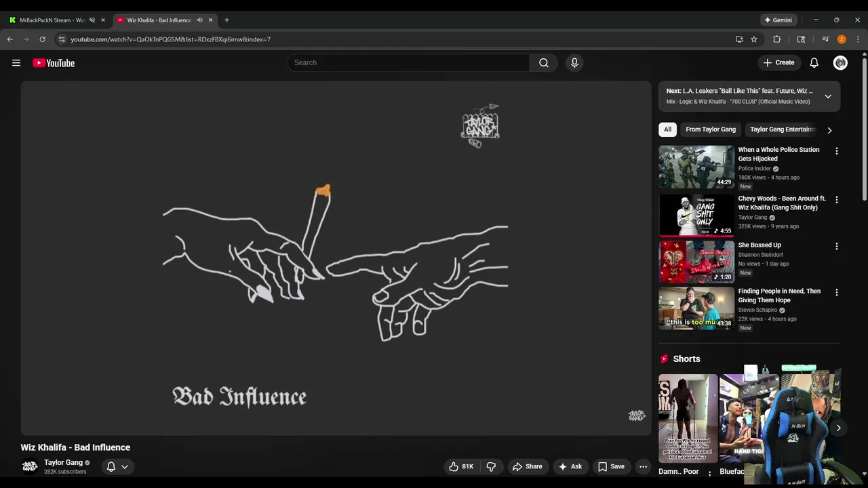Open options for Finding People video
The image size is (868, 488).
(836, 293)
